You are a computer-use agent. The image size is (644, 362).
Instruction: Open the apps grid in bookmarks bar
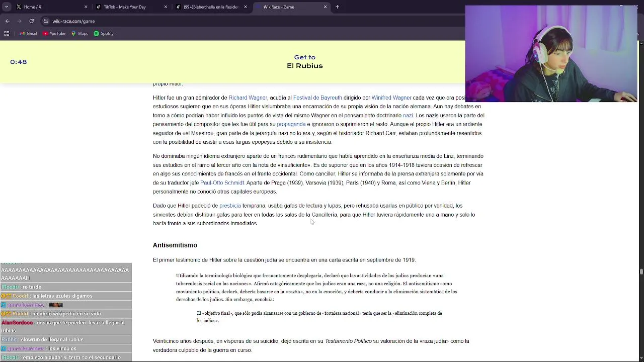[x=7, y=34]
